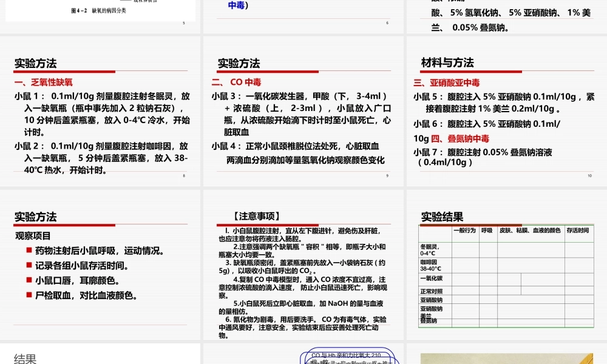Click bullet 小鼠口唇,耳廓颜色
The height and width of the screenshot is (364, 607).
(x=78, y=280)
